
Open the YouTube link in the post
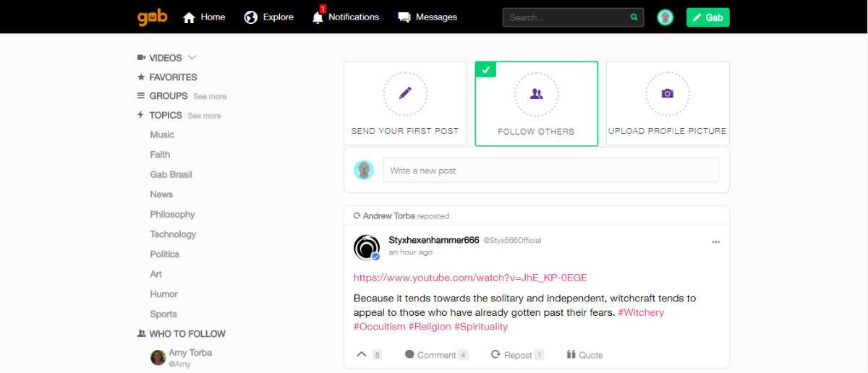pos(470,278)
